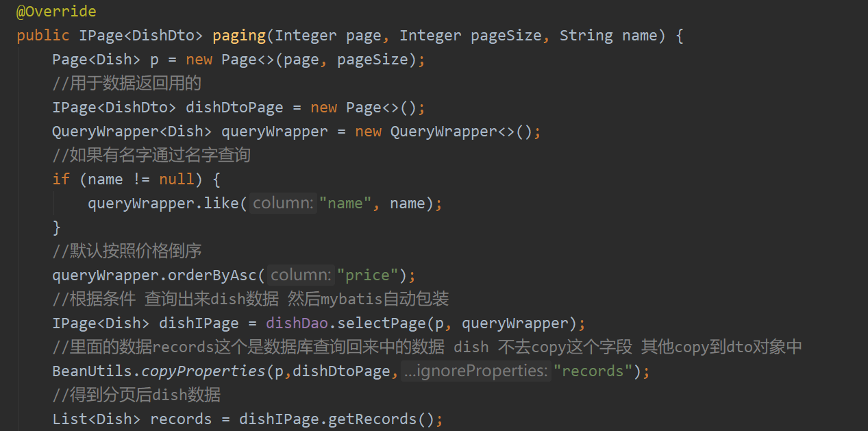
Task: Click the "name" string literal
Action: (x=345, y=204)
